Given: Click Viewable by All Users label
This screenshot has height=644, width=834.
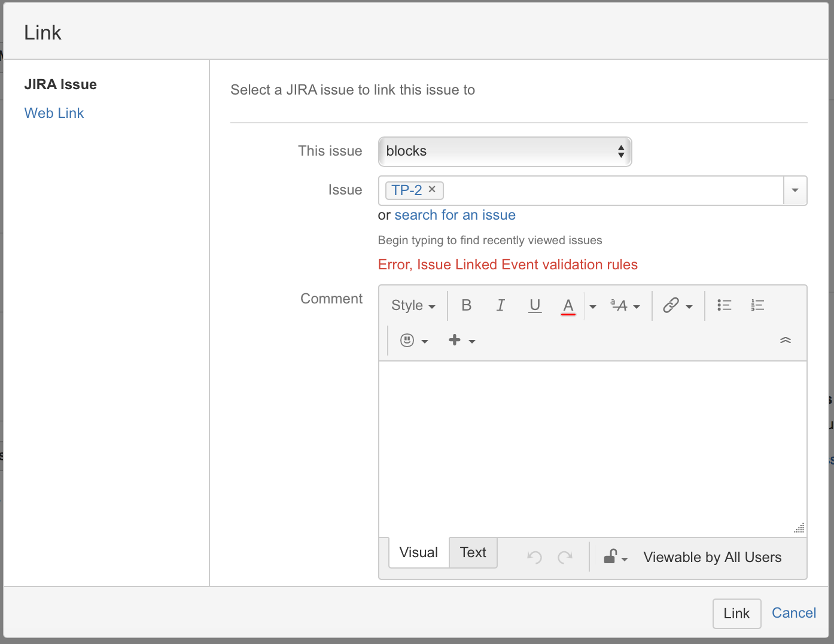Looking at the screenshot, I should (713, 557).
